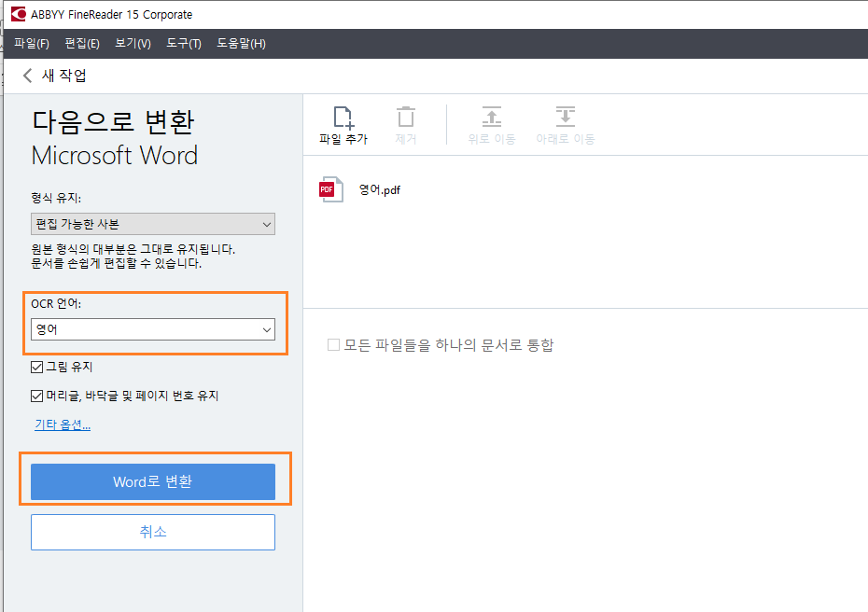
Task: Toggle merge all files into one document checkbox
Action: click(x=333, y=345)
